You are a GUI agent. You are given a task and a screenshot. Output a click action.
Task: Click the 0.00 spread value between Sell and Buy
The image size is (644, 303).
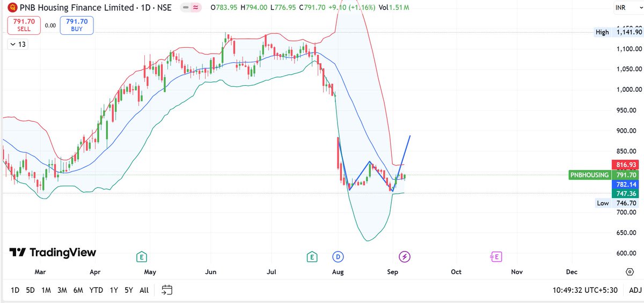pyautogui.click(x=50, y=25)
